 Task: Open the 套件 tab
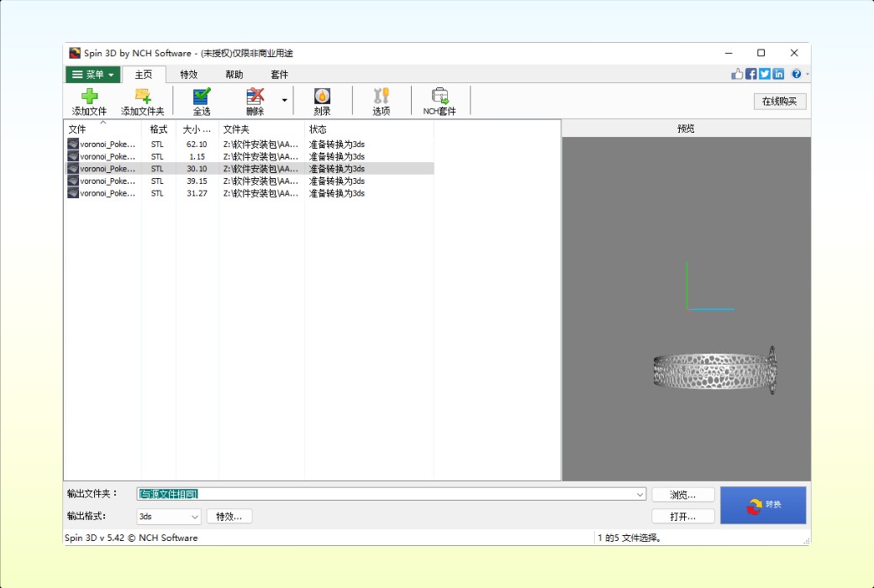[279, 74]
